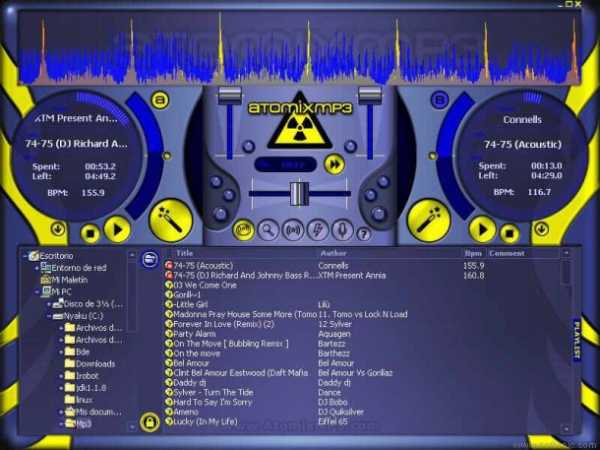This screenshot has height=450, width=600.
Task: Select the track 'Hard To Say I'm Sorry'
Action: pos(212,402)
